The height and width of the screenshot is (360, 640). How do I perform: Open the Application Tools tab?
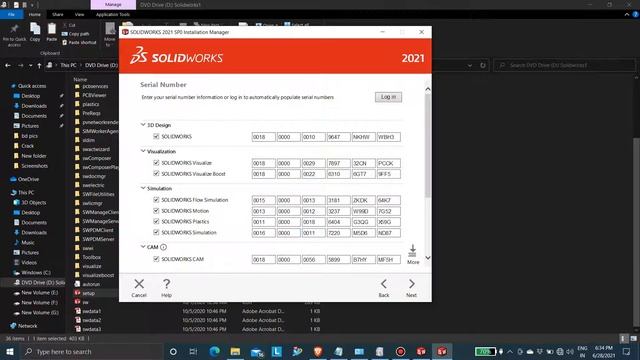pyautogui.click(x=113, y=14)
